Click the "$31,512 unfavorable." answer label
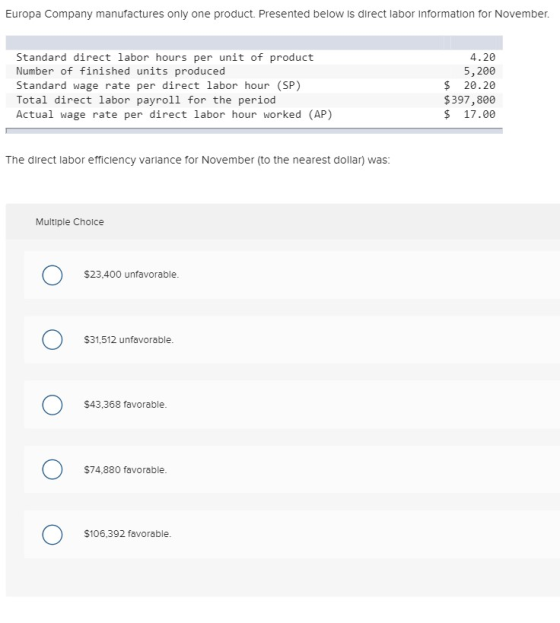560x623 pixels. (x=128, y=340)
